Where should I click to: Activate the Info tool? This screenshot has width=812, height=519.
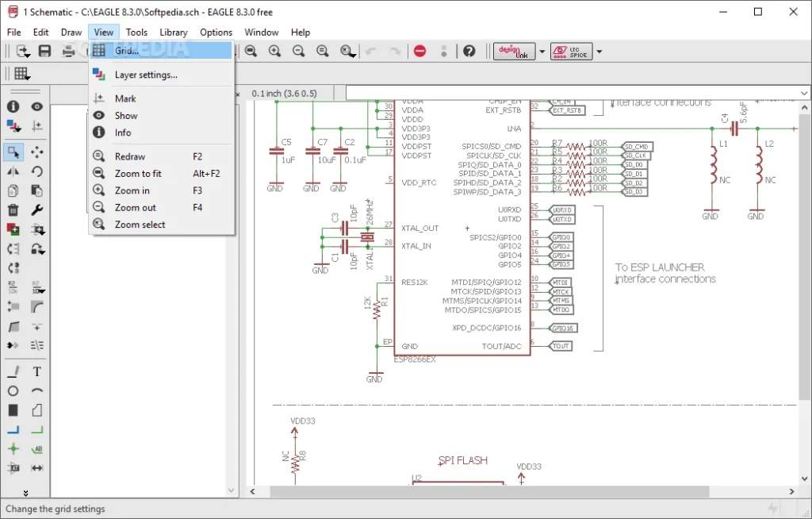click(13, 106)
